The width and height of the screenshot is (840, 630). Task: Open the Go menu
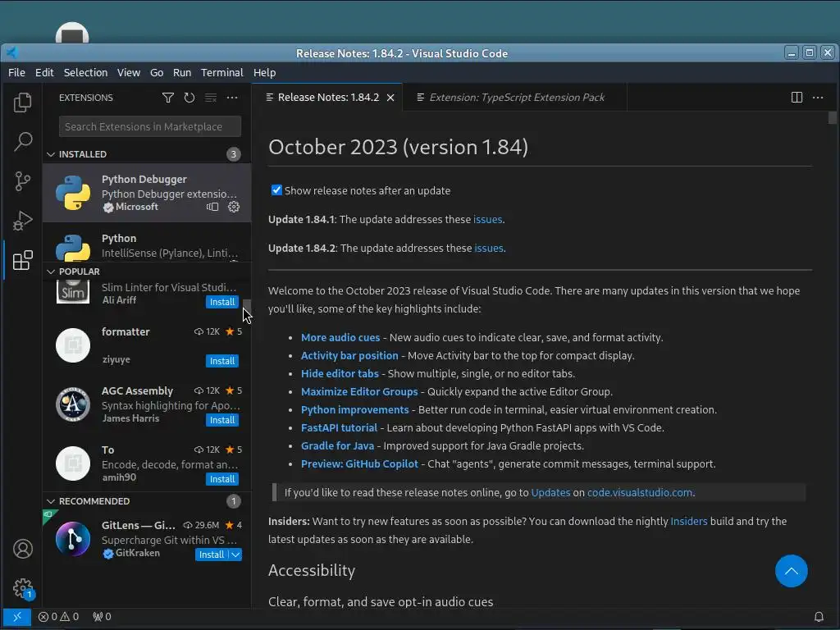pyautogui.click(x=157, y=72)
